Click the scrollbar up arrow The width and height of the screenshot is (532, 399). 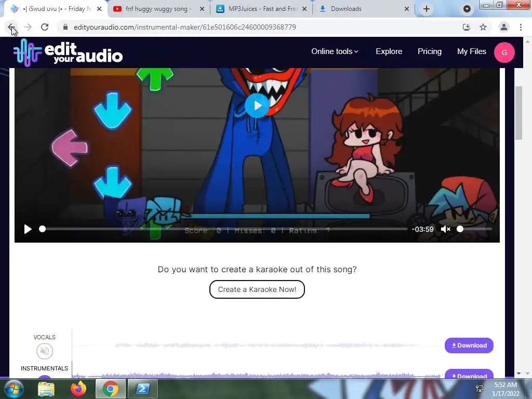(x=527, y=42)
